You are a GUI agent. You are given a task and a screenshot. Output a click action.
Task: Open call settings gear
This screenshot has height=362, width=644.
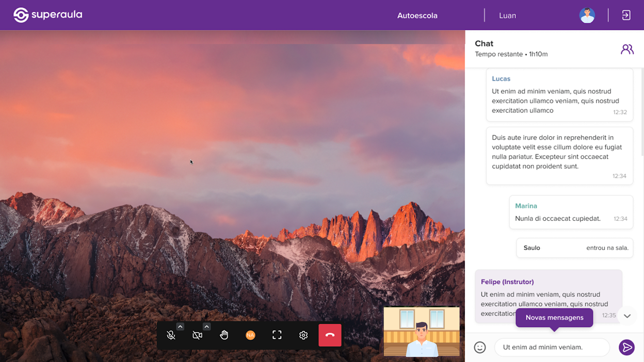pyautogui.click(x=303, y=335)
